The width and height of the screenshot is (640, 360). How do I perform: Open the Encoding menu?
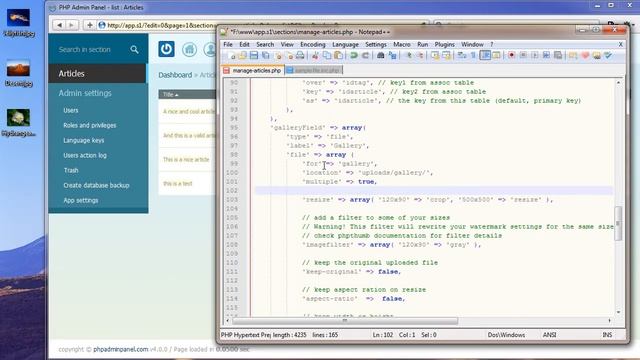coord(313,44)
